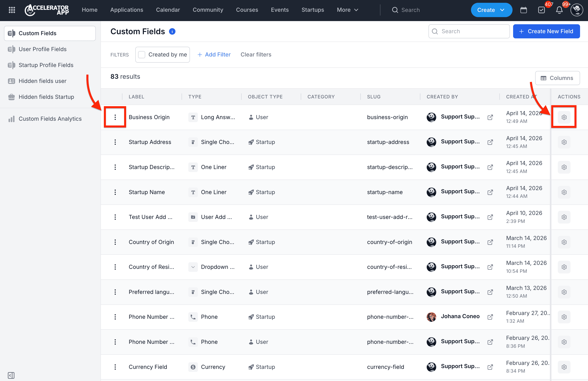The image size is (588, 381).
Task: Expand the More navigation dropdown
Action: pyautogui.click(x=347, y=10)
